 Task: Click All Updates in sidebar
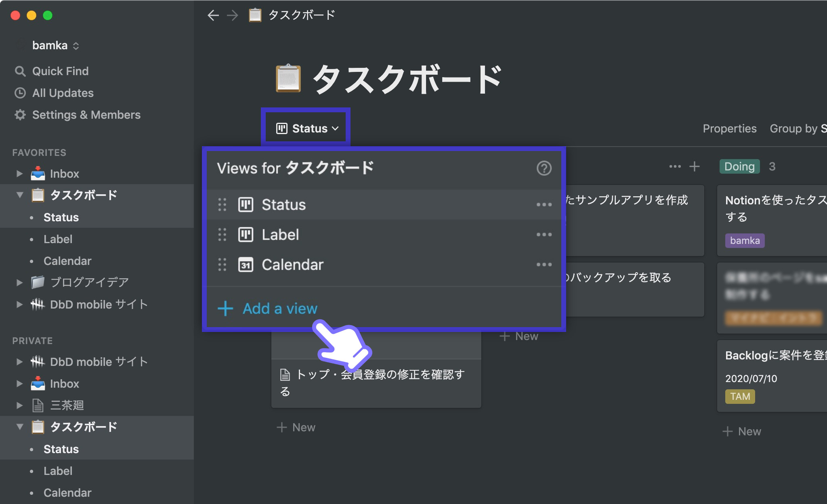pyautogui.click(x=62, y=92)
